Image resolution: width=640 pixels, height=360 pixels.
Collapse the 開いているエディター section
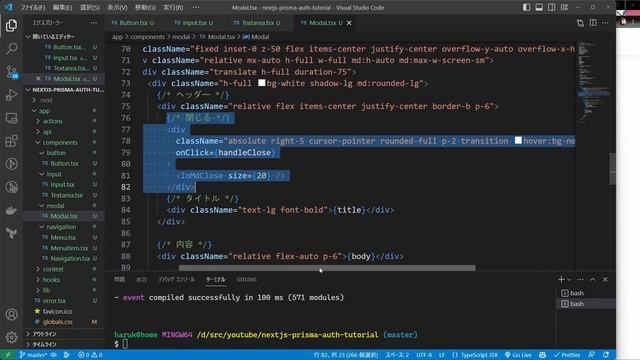tap(63, 37)
